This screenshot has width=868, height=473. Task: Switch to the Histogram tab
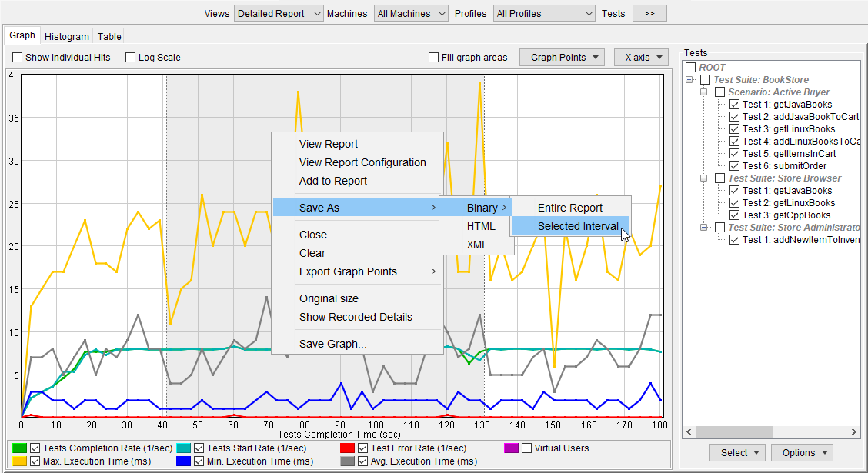tap(66, 36)
